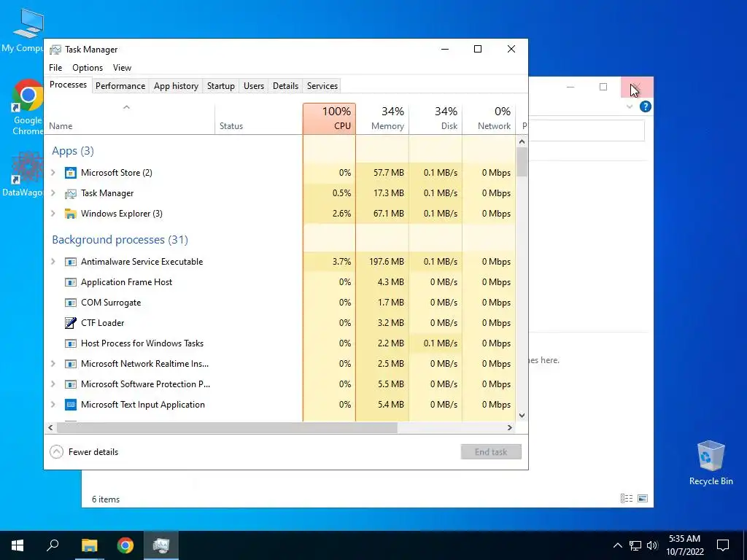The width and height of the screenshot is (747, 560).
Task: Click the Application Frame Host icon
Action: (x=71, y=282)
